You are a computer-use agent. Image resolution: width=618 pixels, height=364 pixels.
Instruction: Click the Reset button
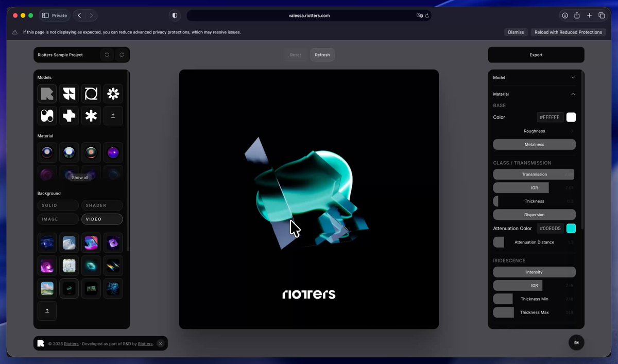(296, 55)
